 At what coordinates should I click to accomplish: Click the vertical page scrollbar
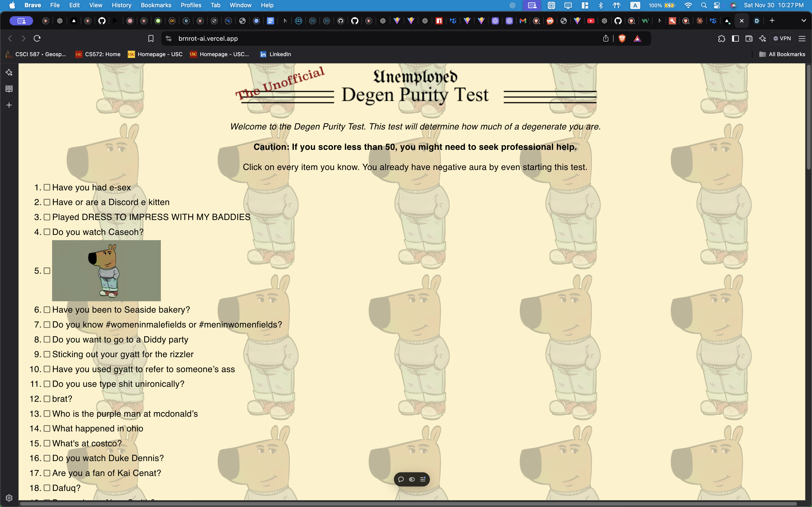[808, 117]
